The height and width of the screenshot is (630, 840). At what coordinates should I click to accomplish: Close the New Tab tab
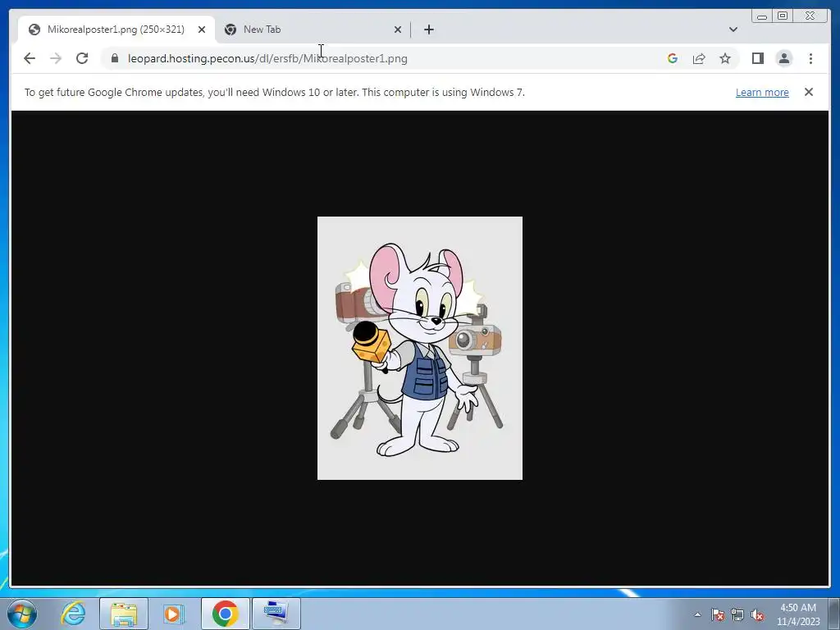[398, 30]
